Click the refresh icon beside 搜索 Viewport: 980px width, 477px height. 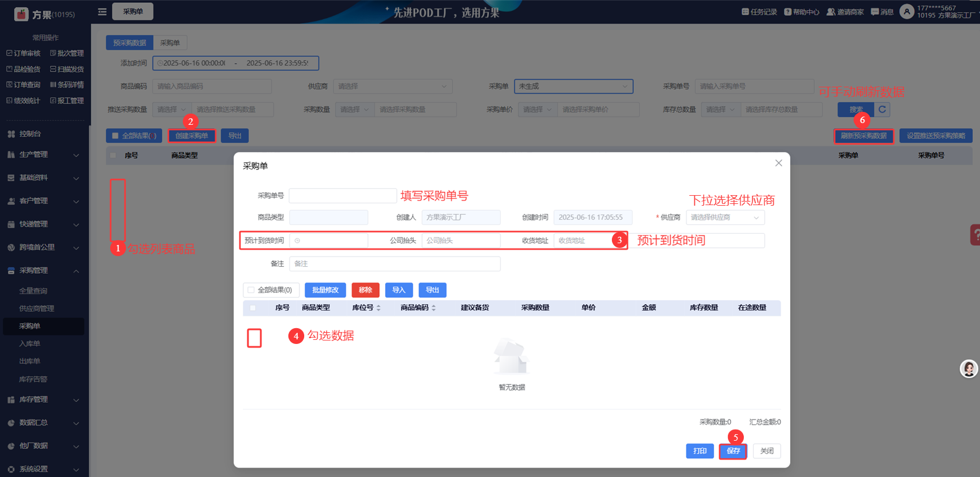tap(882, 110)
